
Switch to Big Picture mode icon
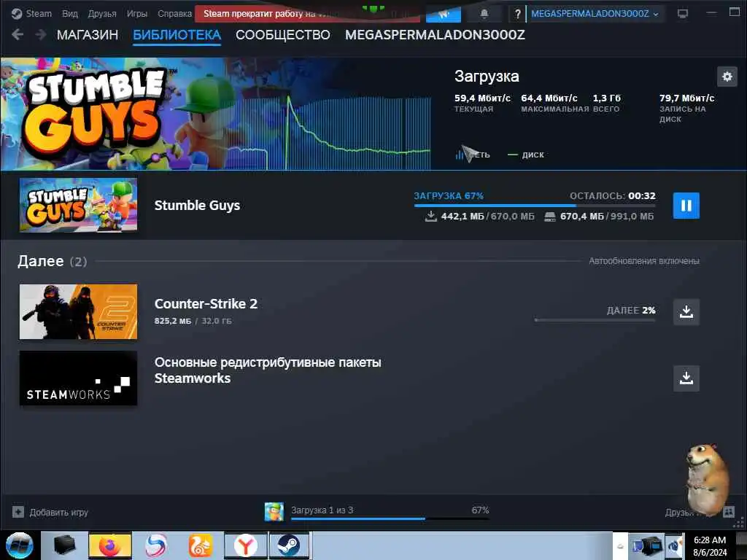pos(683,14)
